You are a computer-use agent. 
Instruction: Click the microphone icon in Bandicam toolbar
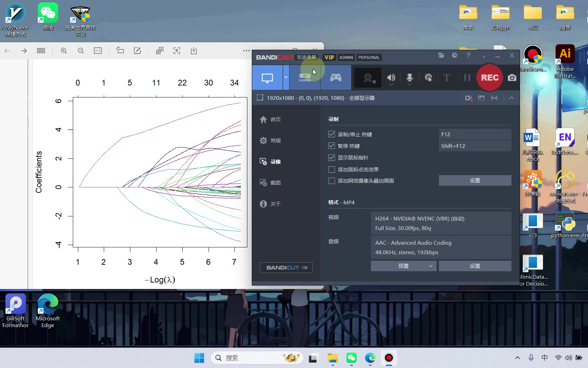coord(410,78)
